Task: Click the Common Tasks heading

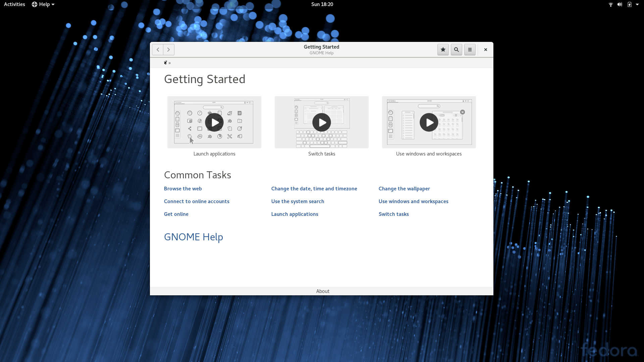Action: 198,175
